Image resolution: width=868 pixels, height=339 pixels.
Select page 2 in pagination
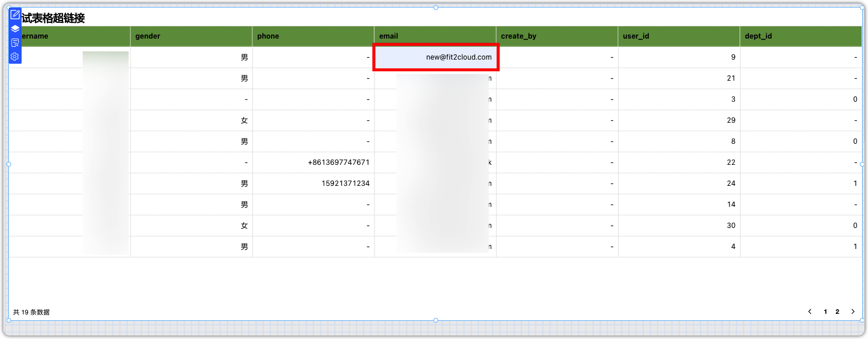[837, 312]
